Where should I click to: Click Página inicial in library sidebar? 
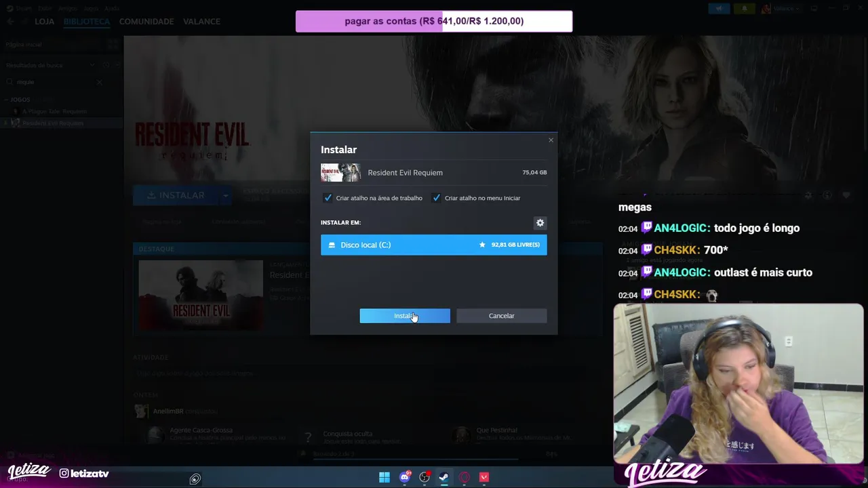(x=24, y=44)
